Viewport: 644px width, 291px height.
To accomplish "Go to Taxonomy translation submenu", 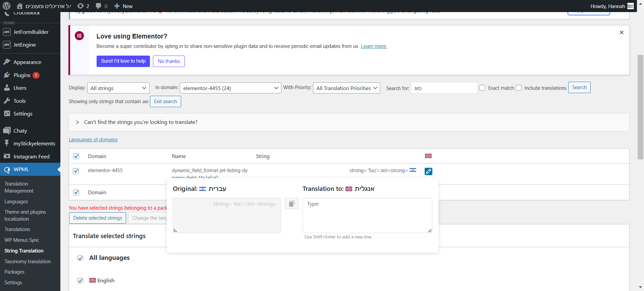I will pyautogui.click(x=28, y=262).
